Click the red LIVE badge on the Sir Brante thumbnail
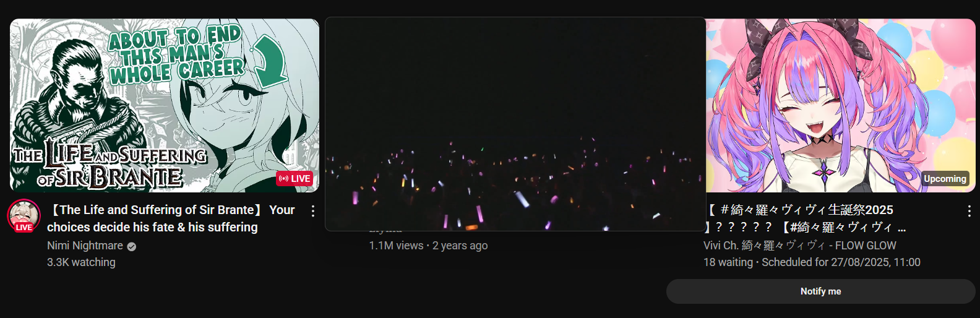 coord(294,179)
